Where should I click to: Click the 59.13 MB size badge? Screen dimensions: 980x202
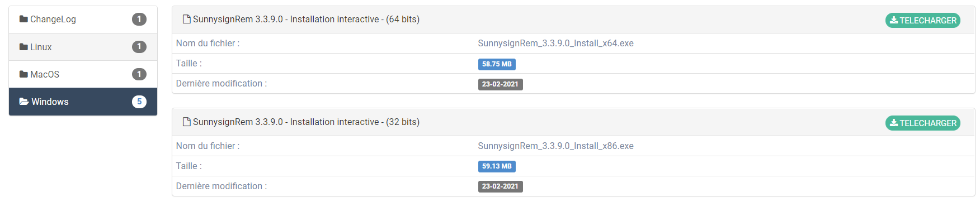497,166
